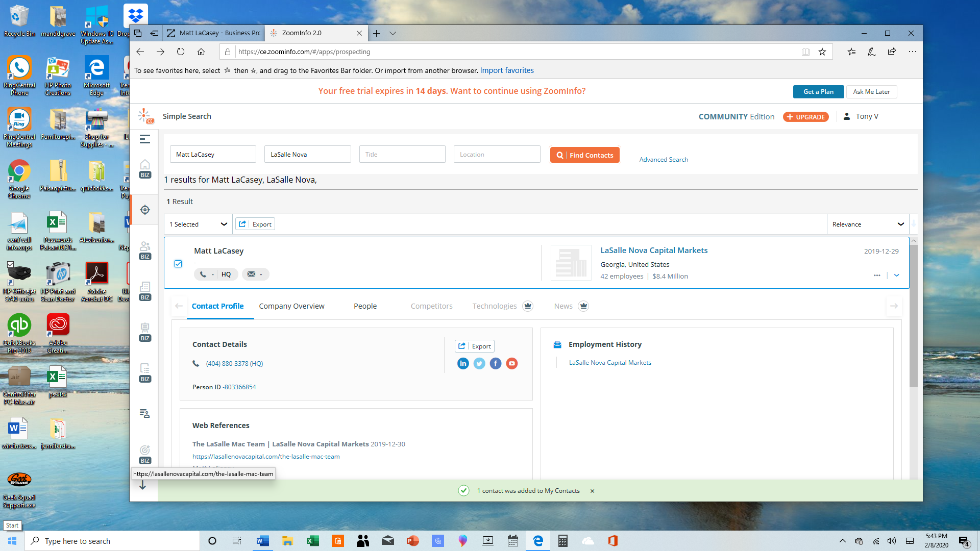Screen dimensions: 980x551
Task: Switch to Company Overview tab
Action: pos(291,306)
